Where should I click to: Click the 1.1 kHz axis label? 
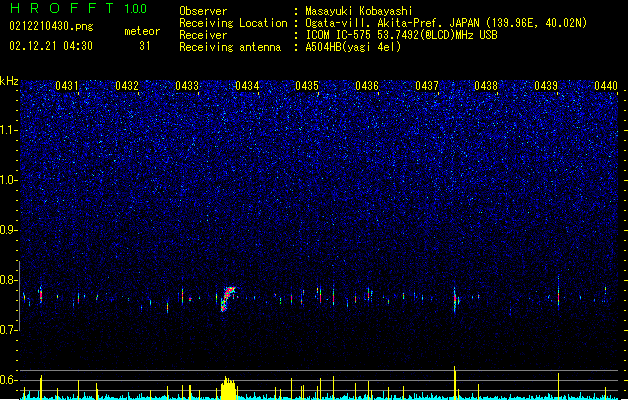point(9,130)
